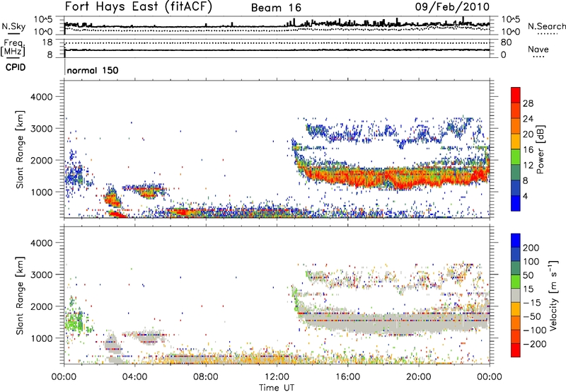The height and width of the screenshot is (392, 566).
Task: Click the '3000' tick on velocity panel axis
Action: coord(41,275)
